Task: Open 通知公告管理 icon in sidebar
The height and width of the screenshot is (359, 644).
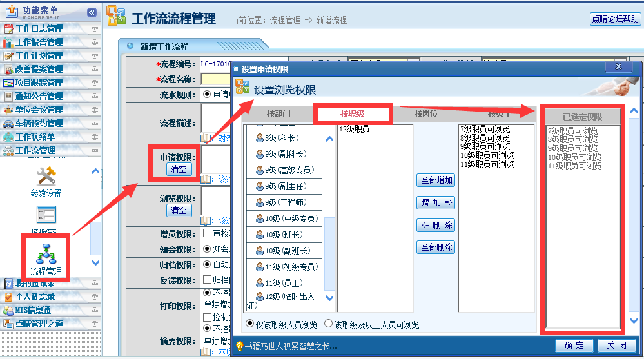Action: tap(8, 97)
